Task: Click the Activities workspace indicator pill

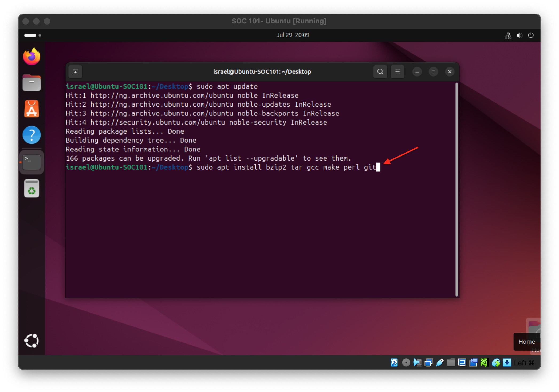Action: [32, 35]
